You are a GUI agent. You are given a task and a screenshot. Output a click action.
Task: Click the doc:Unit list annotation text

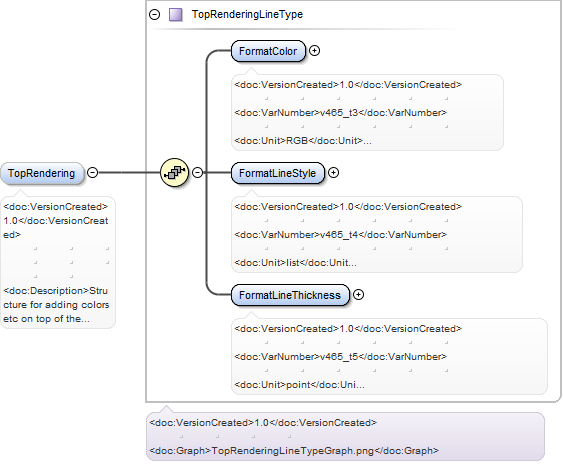tap(295, 263)
